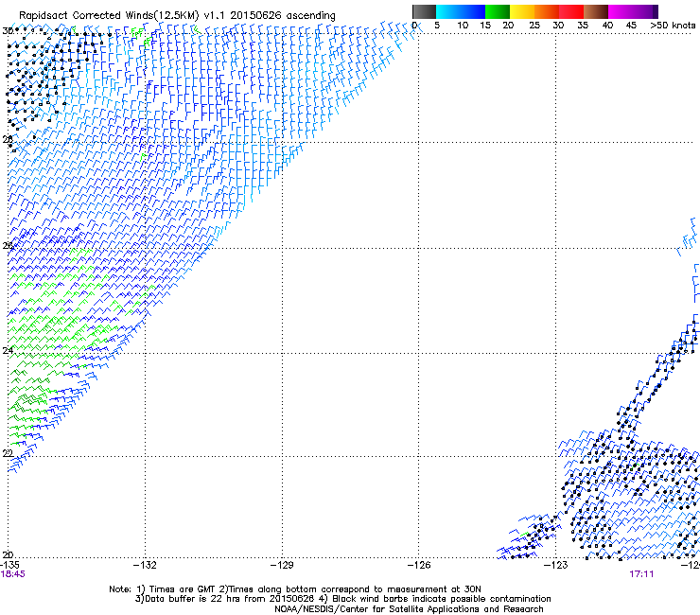Click the '10' legend scale label
This screenshot has width=700, height=615.
coord(463,26)
